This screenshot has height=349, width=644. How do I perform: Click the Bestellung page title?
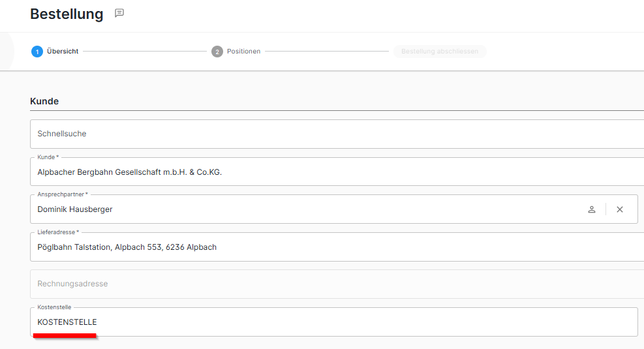pos(67,14)
